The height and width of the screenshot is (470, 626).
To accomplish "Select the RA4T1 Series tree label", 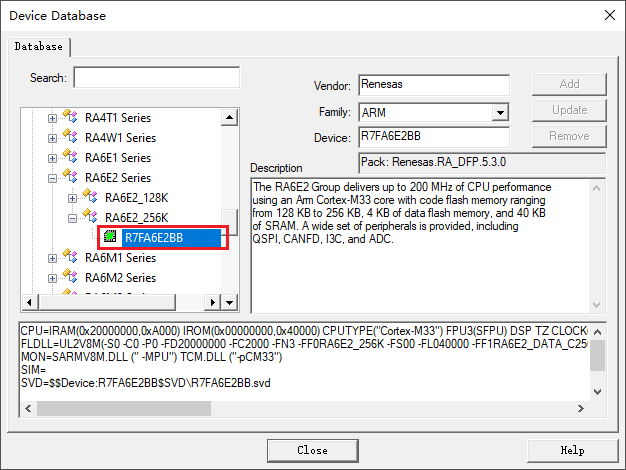I will point(118,118).
